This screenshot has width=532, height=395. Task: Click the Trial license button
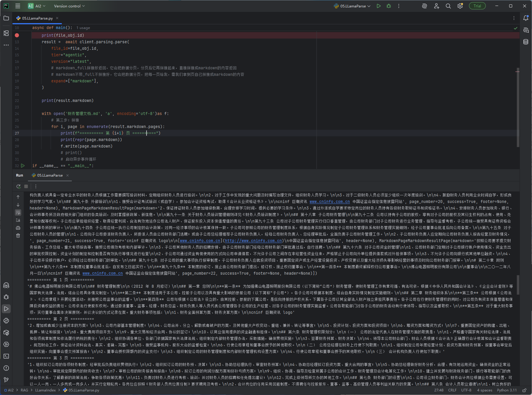pos(477,6)
